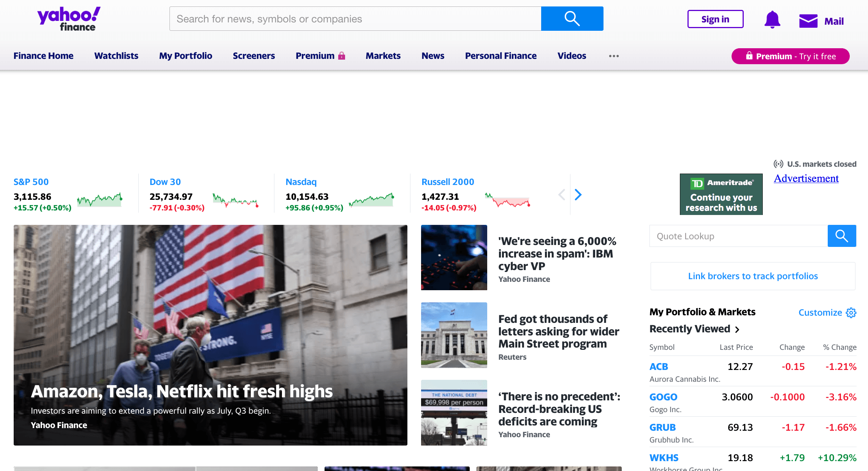The image size is (868, 471).
Task: Click the % Change column header
Action: click(x=839, y=347)
